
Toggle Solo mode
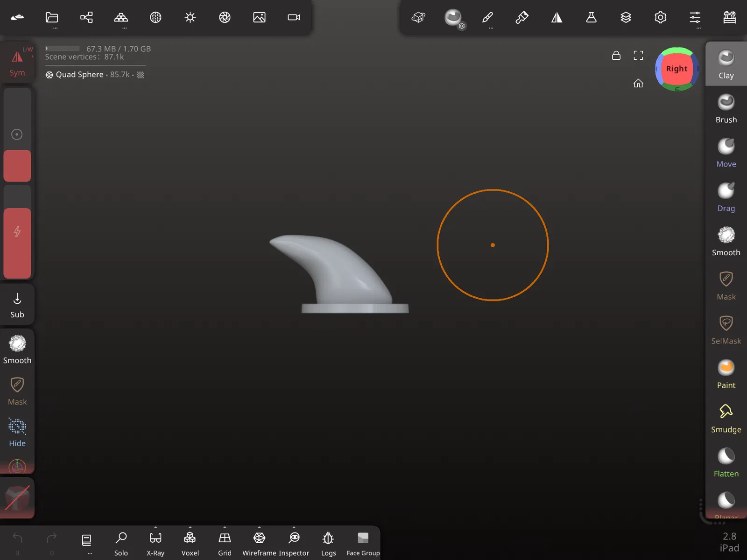121,544
